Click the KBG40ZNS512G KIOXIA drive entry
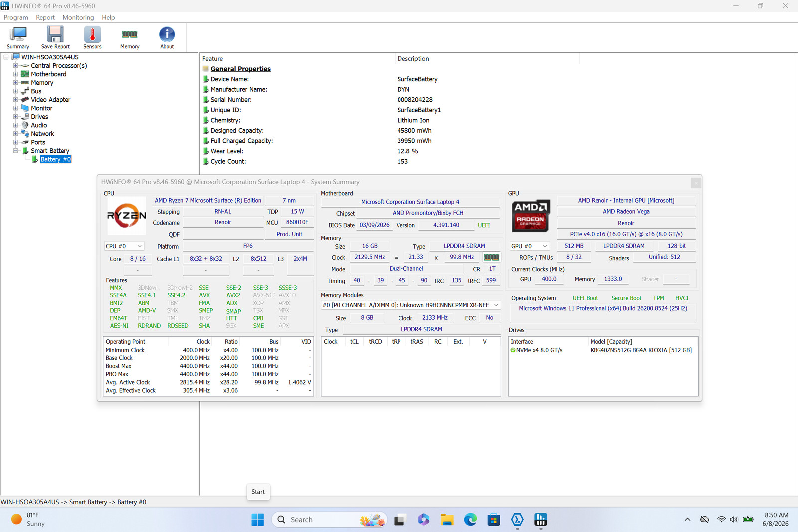Image resolution: width=798 pixels, height=532 pixels. coord(641,350)
